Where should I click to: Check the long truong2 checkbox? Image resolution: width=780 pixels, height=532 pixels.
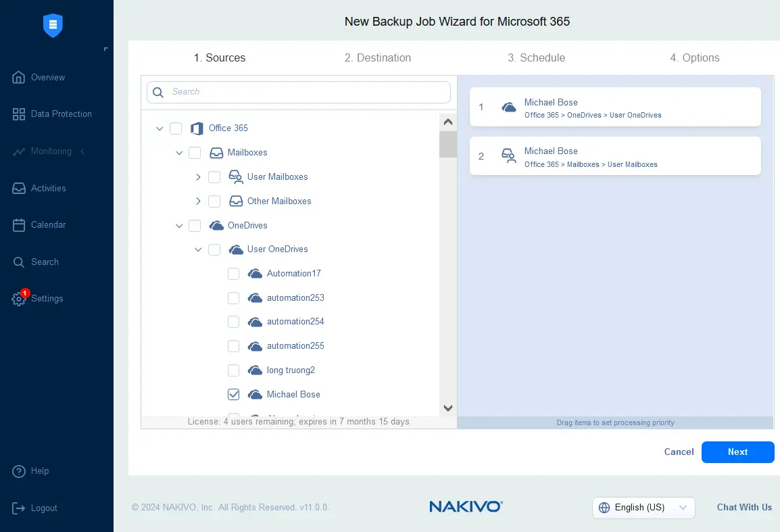(x=233, y=370)
